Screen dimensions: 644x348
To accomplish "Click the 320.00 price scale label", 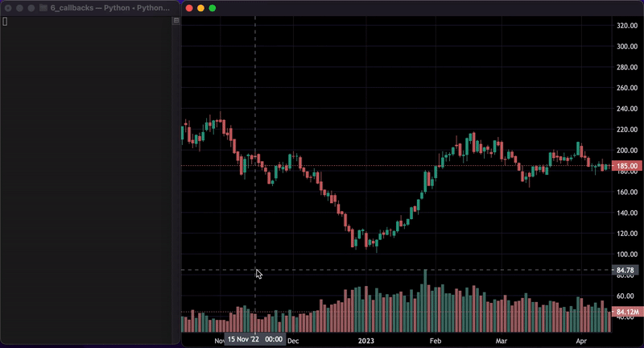I will pos(626,26).
